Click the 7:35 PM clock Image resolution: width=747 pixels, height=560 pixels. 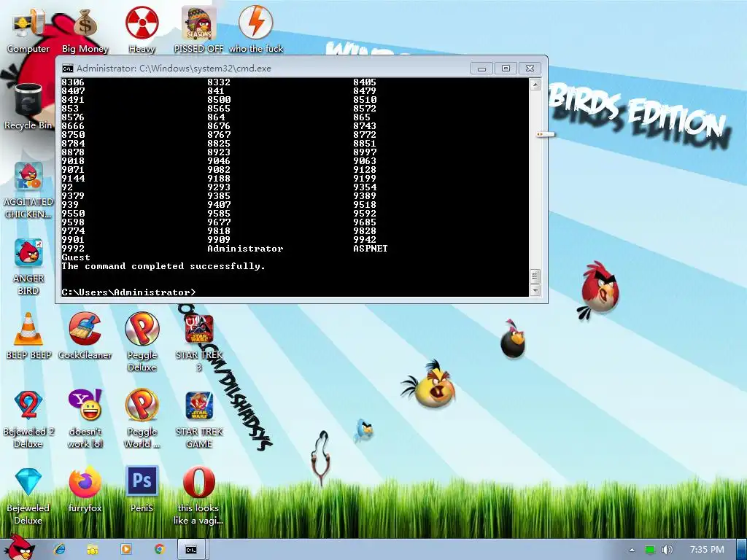pos(707,550)
